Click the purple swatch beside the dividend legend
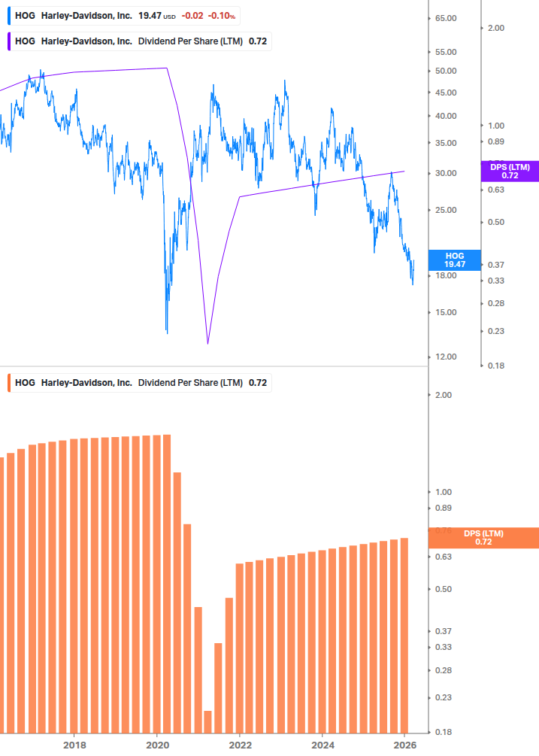539x756 pixels. tap(9, 41)
